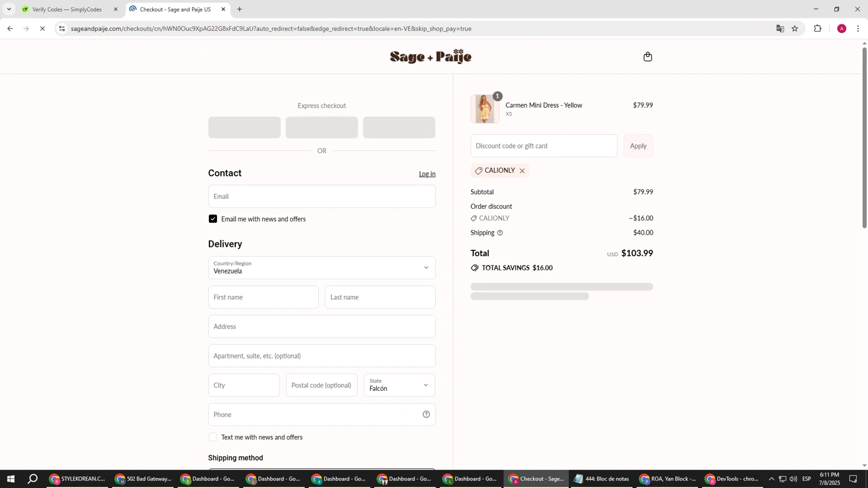The width and height of the screenshot is (868, 488).
Task: Close the Verify Codes SimplyCodes tab
Action: (116, 9)
